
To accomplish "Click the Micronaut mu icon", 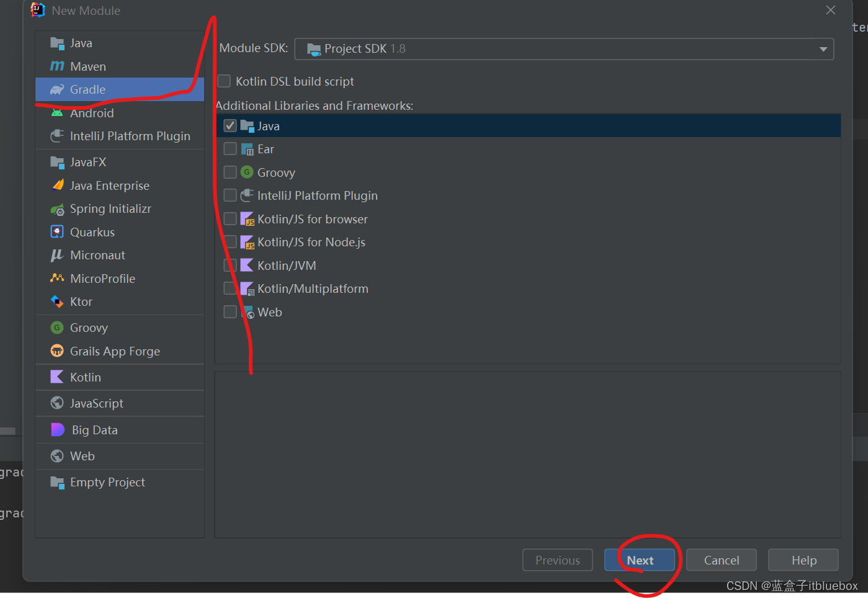I will click(57, 255).
